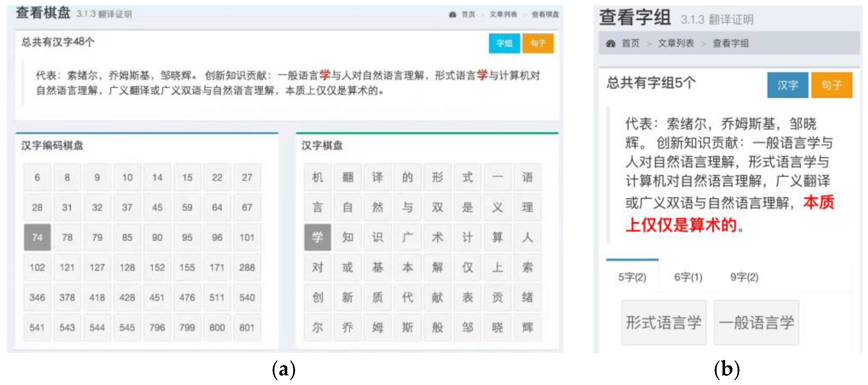Viewport: 868px width, 385px height.
Task: Select the 5字(2) tab
Action: (x=632, y=277)
